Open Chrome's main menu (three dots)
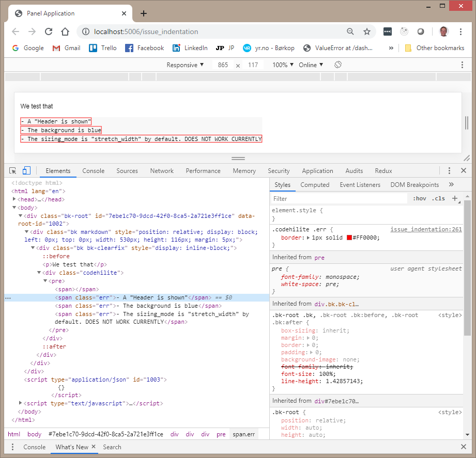Image resolution: width=476 pixels, height=458 pixels. (460, 31)
